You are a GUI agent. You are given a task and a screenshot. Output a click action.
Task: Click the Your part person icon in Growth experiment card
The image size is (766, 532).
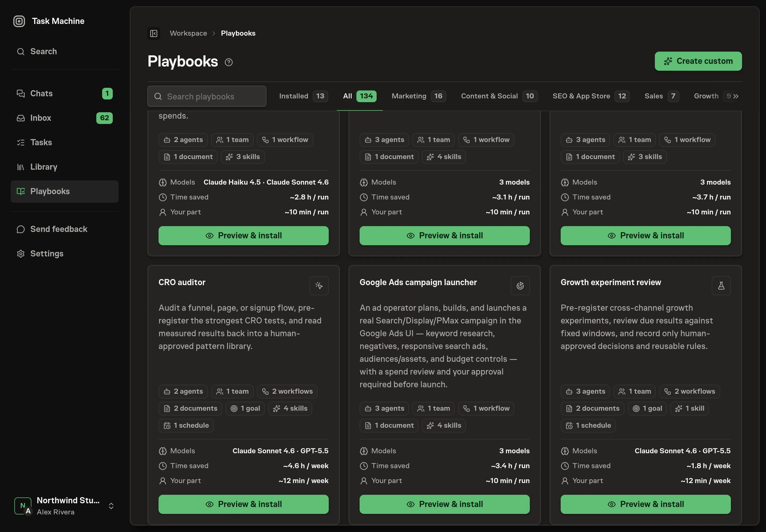tap(565, 481)
